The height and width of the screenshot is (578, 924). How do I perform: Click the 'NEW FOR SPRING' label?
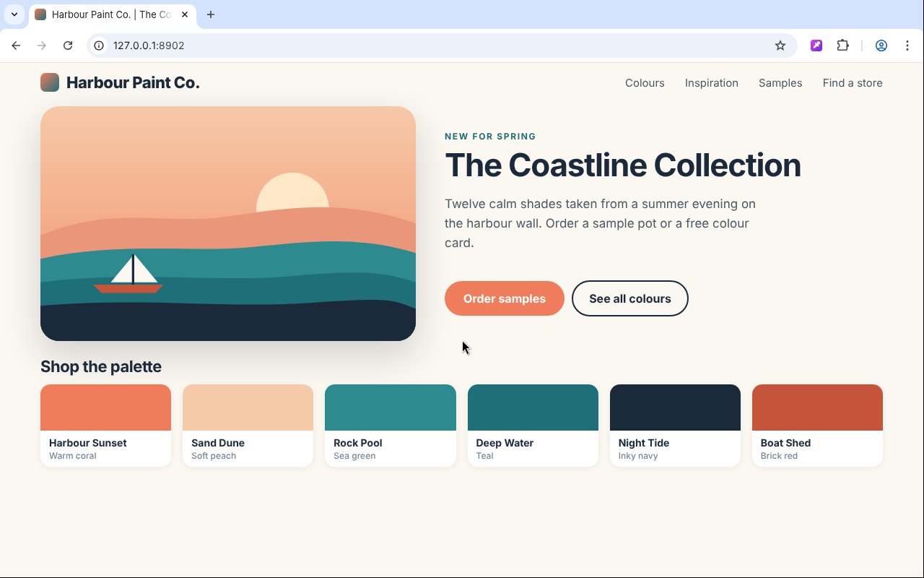tap(490, 136)
